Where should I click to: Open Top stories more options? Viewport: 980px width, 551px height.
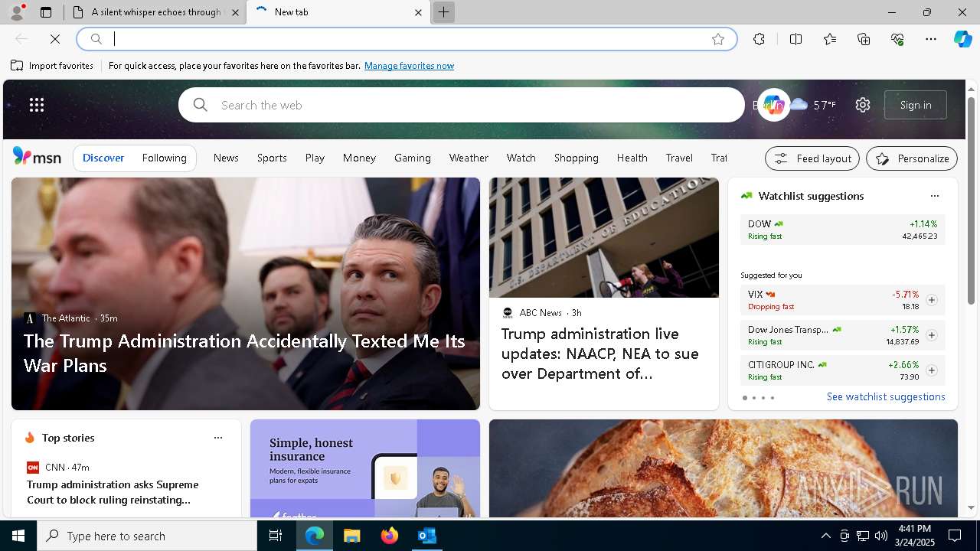point(217,438)
